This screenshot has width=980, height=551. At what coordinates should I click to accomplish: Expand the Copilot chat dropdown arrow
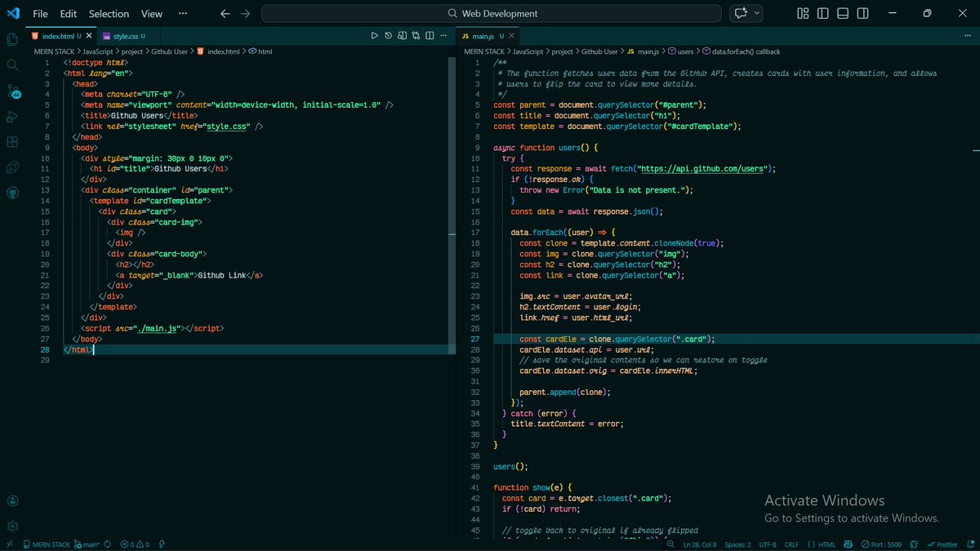coord(757,13)
